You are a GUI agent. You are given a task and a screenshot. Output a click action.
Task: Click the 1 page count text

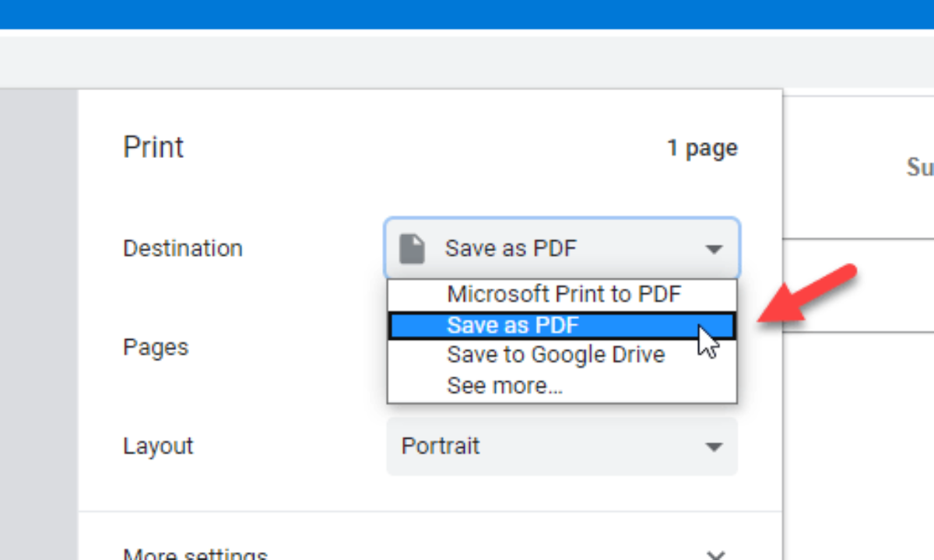pos(702,148)
